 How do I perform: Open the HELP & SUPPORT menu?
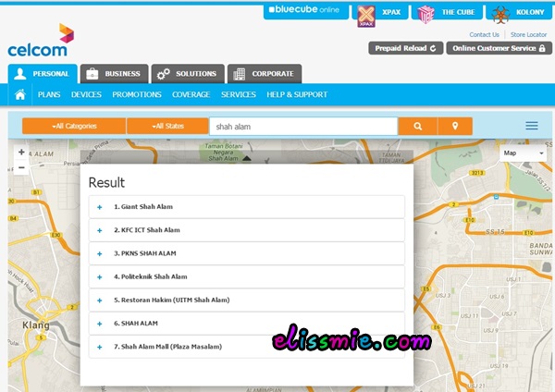pyautogui.click(x=297, y=94)
